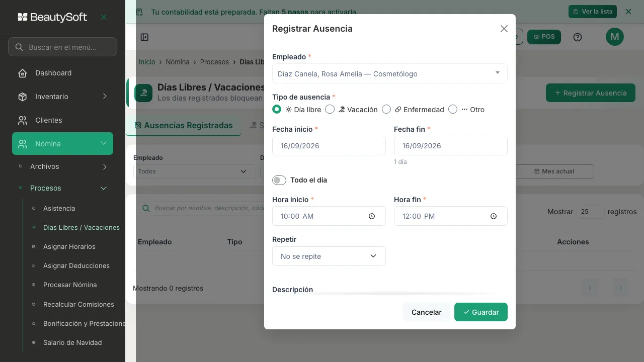This screenshot has width=644, height=362.
Task: Click the Fecha inicio date field
Action: (329, 146)
